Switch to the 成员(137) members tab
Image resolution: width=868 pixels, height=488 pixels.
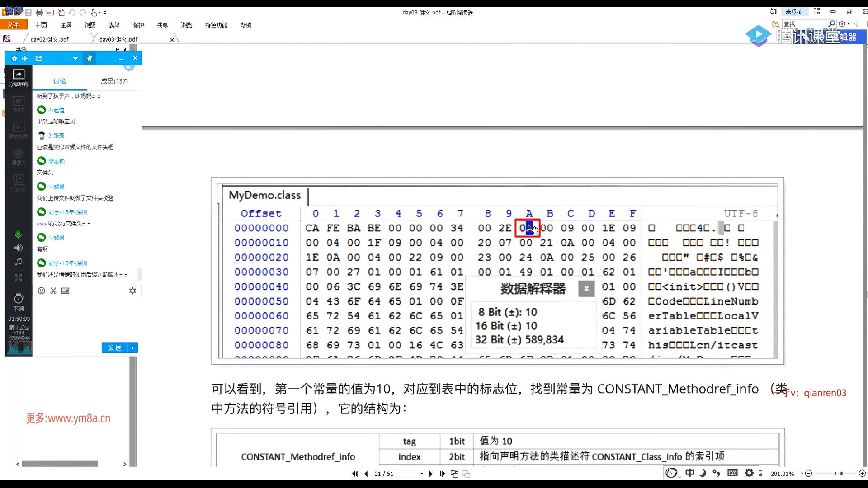point(114,81)
